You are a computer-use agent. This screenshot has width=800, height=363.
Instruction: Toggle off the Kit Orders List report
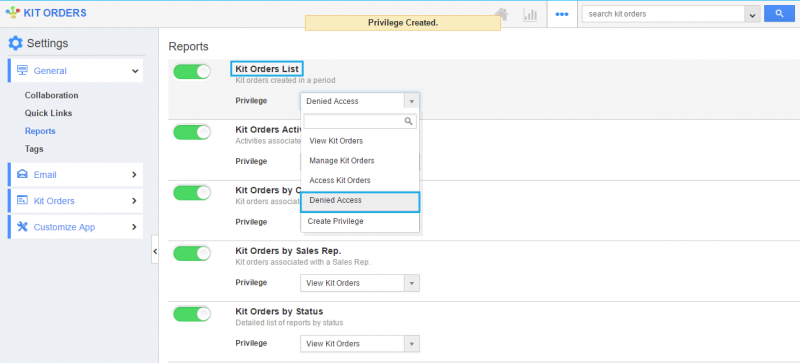[192, 72]
